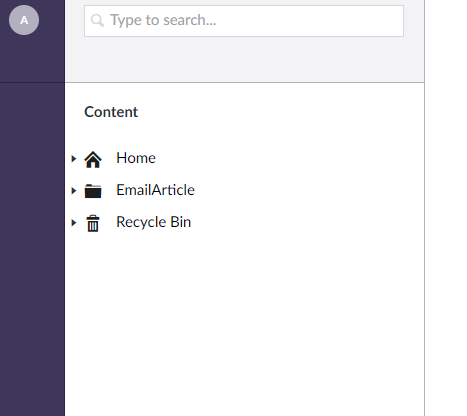Viewport: 467px width, 416px height.
Task: Click blank white area right of panel
Action: click(446, 208)
